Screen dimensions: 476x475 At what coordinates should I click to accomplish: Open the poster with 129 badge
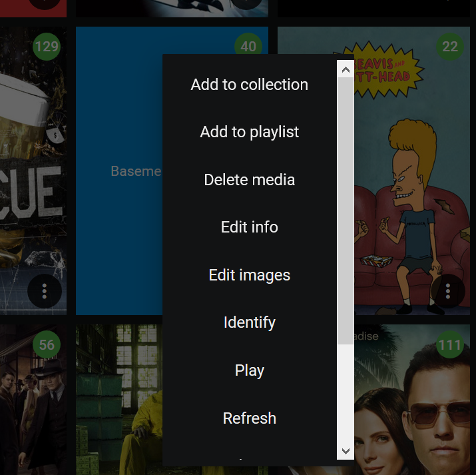pyautogui.click(x=33, y=171)
